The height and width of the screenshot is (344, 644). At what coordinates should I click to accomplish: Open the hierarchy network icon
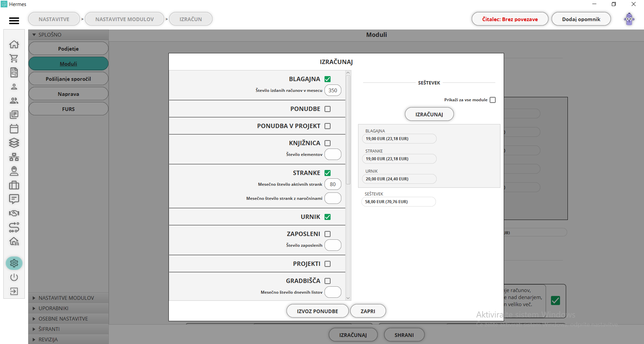pyautogui.click(x=14, y=157)
